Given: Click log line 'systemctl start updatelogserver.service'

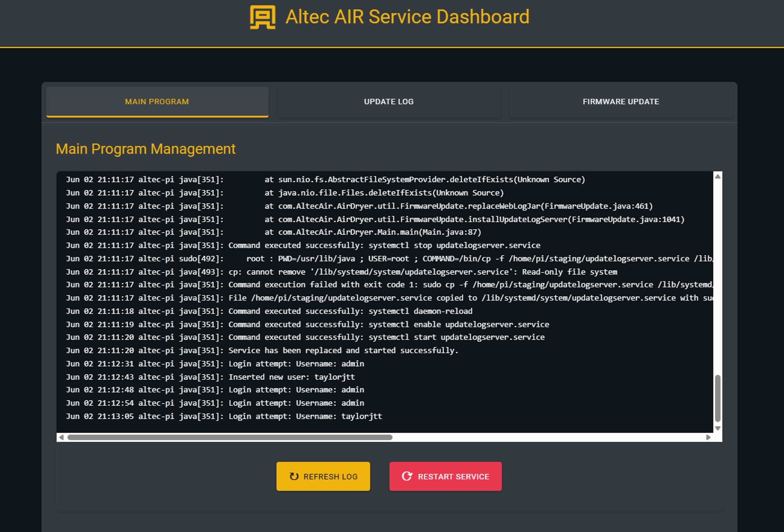Looking at the screenshot, I should [305, 337].
